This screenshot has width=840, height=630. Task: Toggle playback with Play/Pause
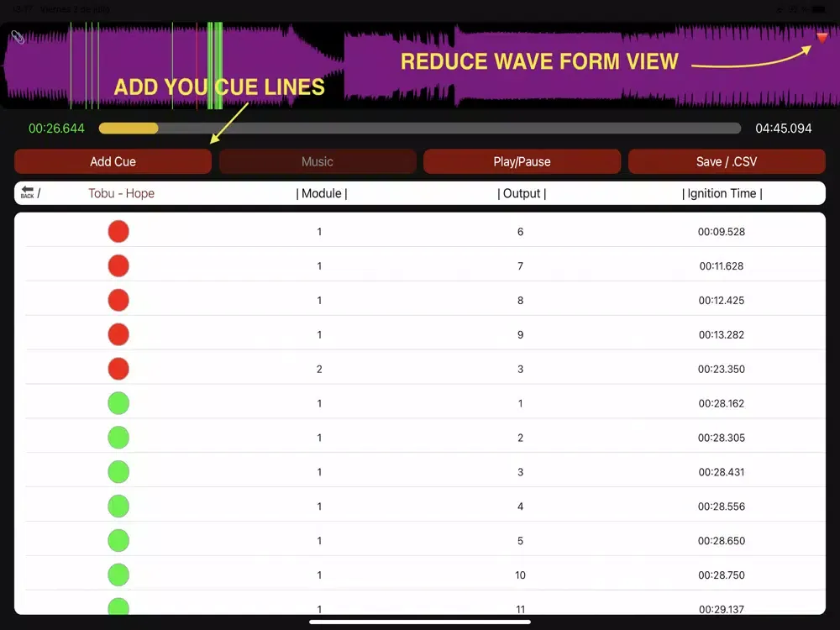point(522,161)
